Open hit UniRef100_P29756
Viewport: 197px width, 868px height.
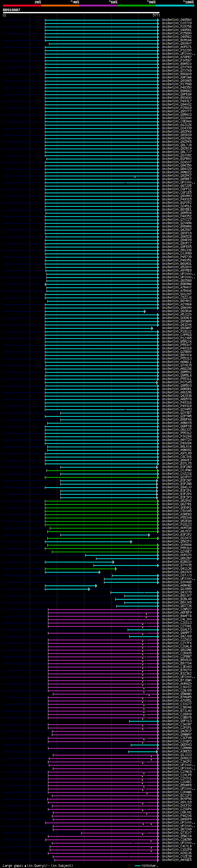point(177,26)
